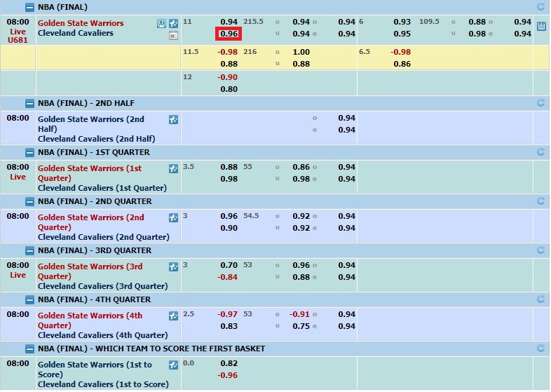Collapse the NBA (FINAL) - 3RD QUARTER section

30,250
